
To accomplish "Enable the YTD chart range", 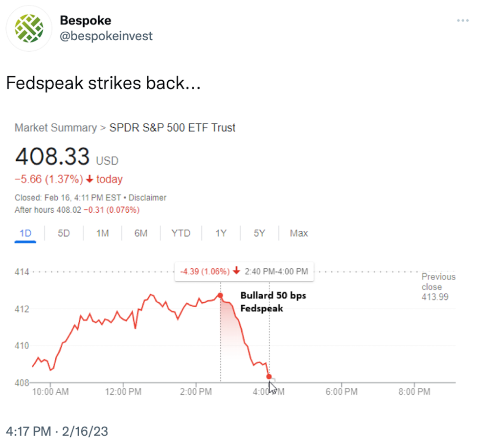I will click(x=181, y=233).
